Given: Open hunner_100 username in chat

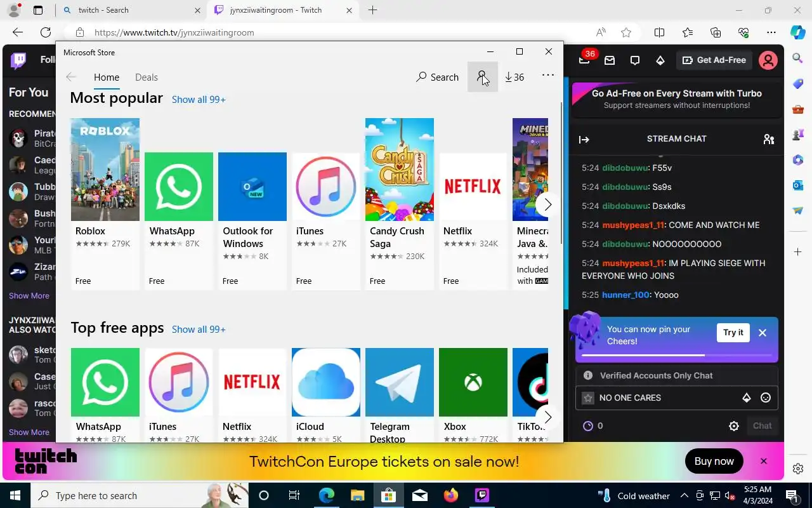Looking at the screenshot, I should pyautogui.click(x=626, y=295).
